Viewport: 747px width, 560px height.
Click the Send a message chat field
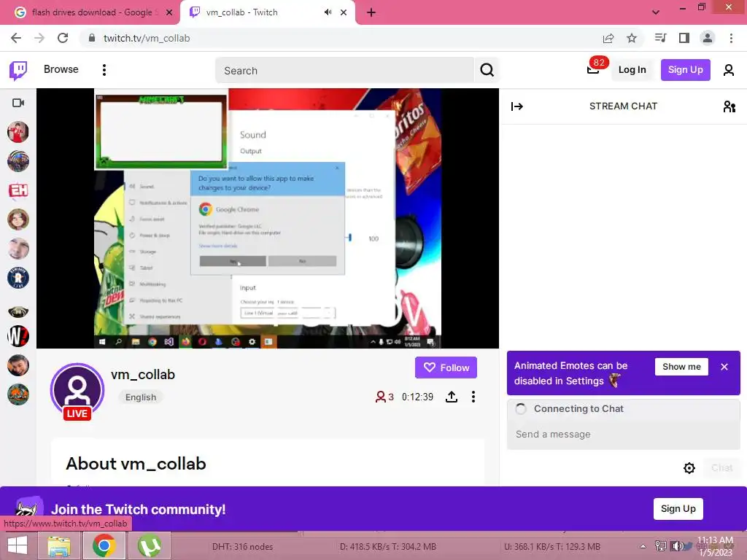(623, 435)
